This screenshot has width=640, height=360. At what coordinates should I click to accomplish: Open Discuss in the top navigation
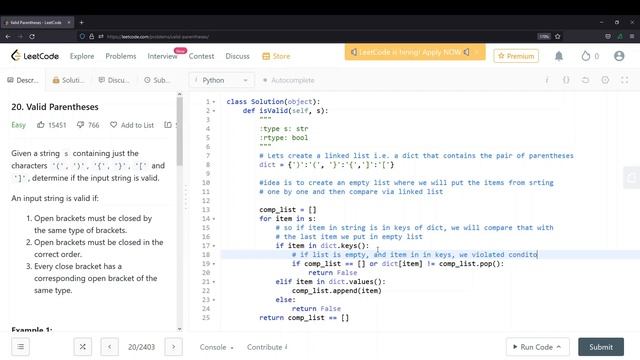tap(237, 56)
